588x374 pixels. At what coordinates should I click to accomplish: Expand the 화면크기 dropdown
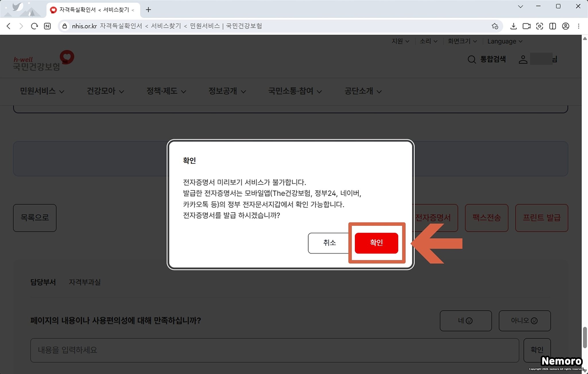462,41
